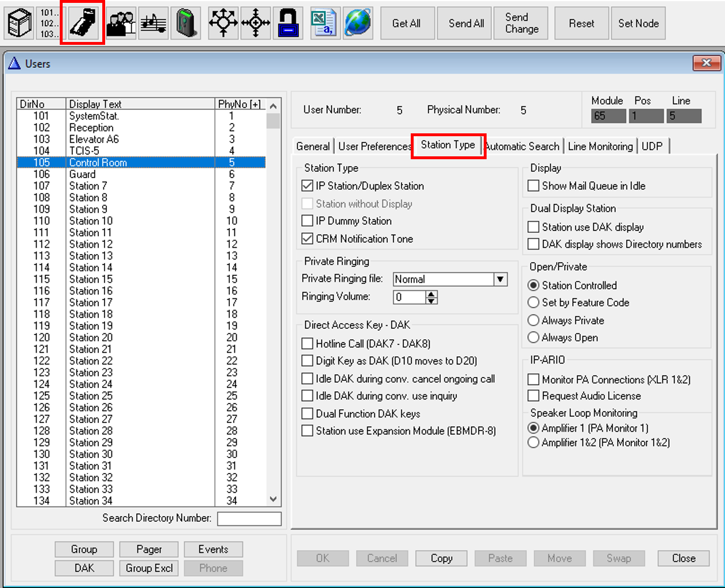Viewport: 725px width, 588px height.
Task: Click the Search Directory Number field
Action: [x=249, y=518]
